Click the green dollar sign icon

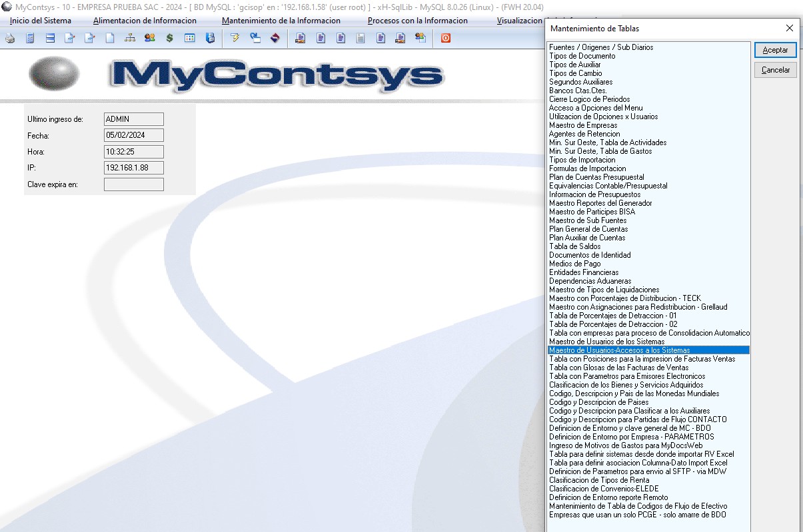[x=169, y=38]
